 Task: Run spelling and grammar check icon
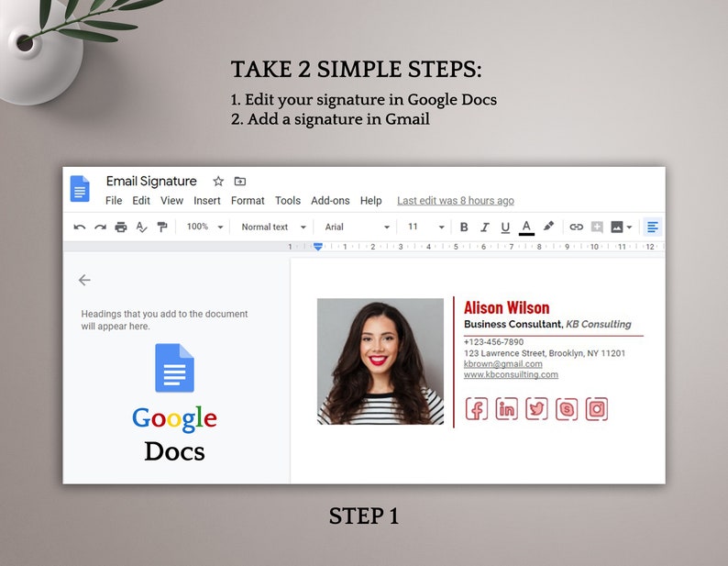[141, 228]
